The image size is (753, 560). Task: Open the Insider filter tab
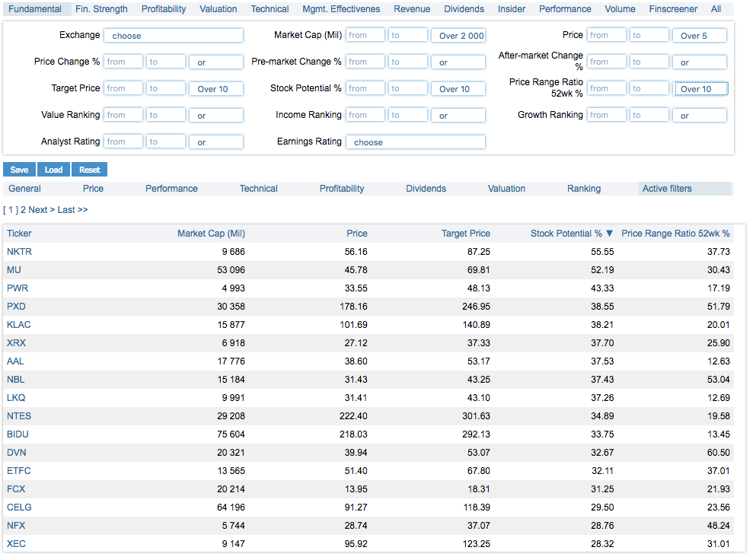[512, 9]
